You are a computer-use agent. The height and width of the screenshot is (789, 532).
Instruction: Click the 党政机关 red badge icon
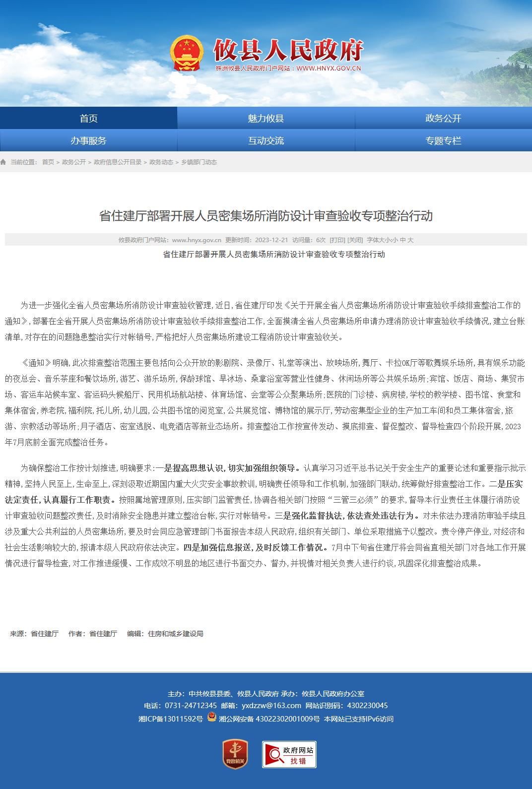[x=235, y=754]
